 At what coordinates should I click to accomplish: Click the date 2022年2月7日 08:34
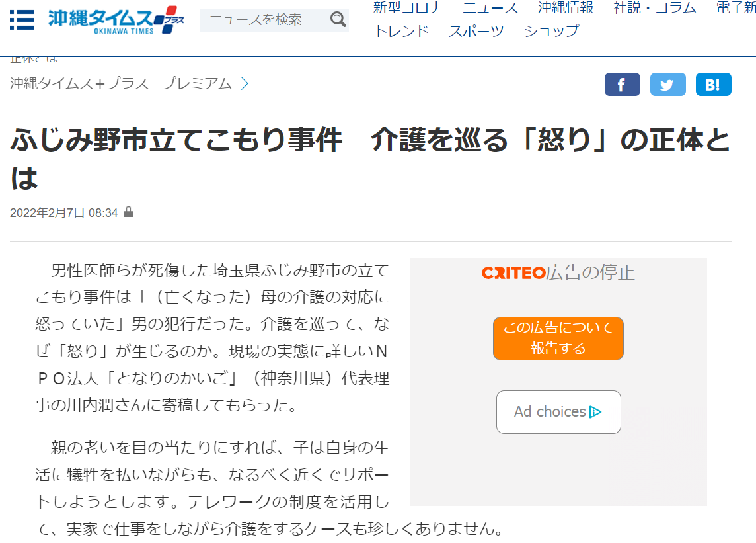[x=63, y=213]
